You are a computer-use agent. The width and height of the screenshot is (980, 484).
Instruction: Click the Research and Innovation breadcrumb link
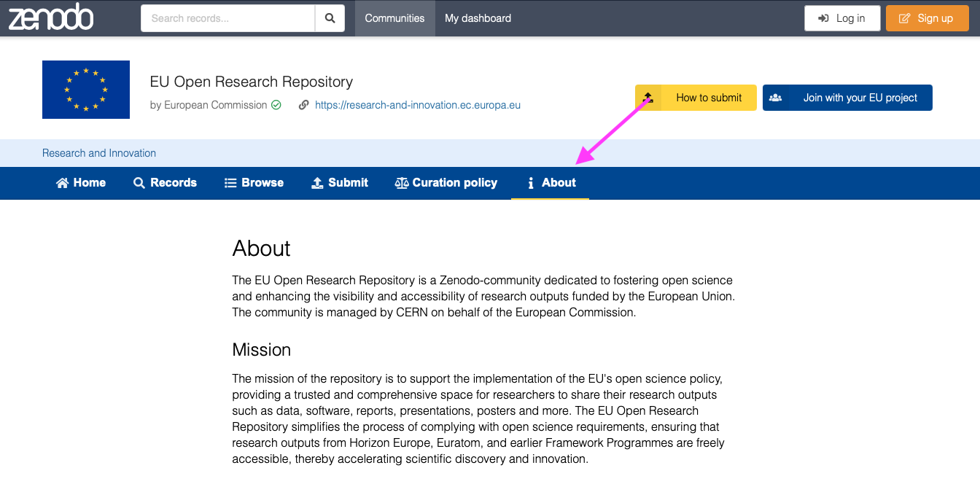click(x=99, y=153)
